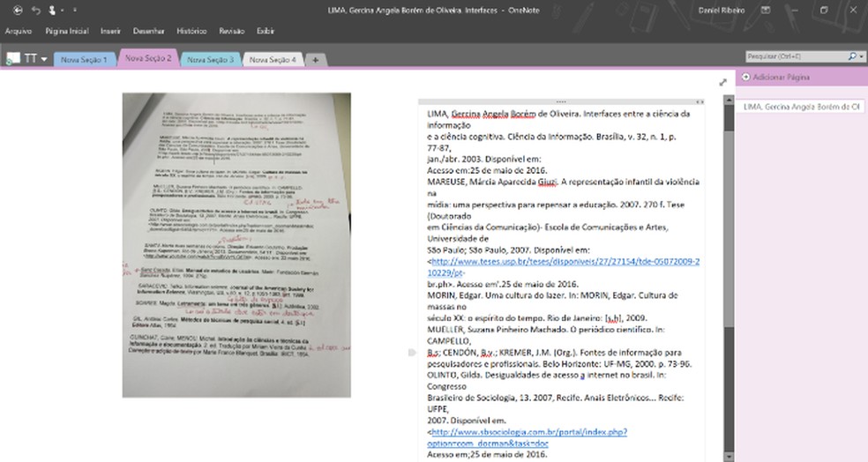Image resolution: width=868 pixels, height=462 pixels.
Task: Open the Revisão ribbon tab
Action: tap(231, 31)
